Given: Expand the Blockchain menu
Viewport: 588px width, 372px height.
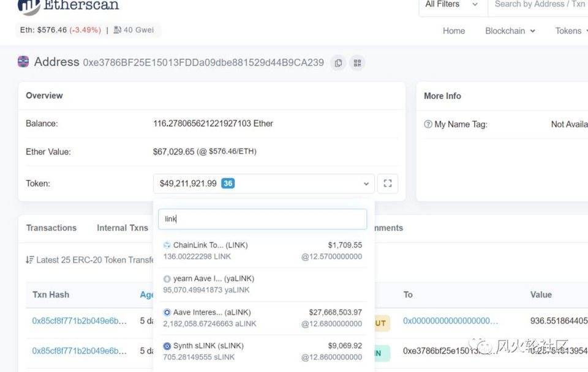Looking at the screenshot, I should 510,31.
